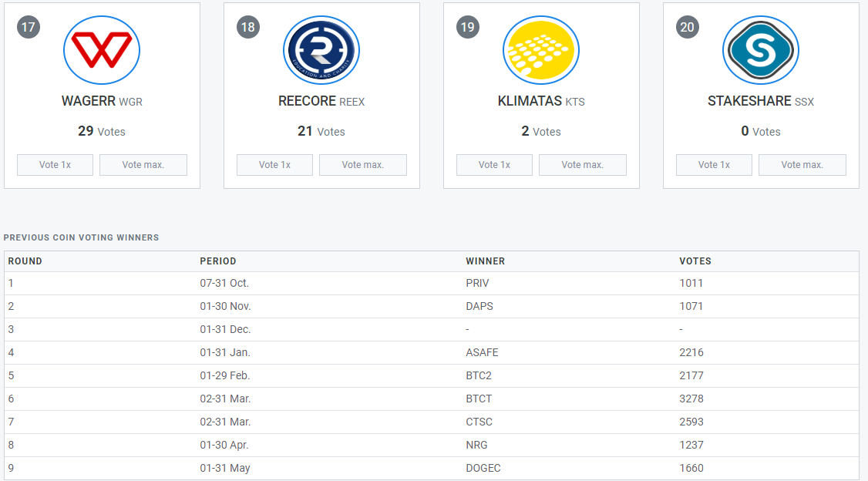Click the Reecore blue R logo
Screen dimensions: 868x481
tap(321, 50)
